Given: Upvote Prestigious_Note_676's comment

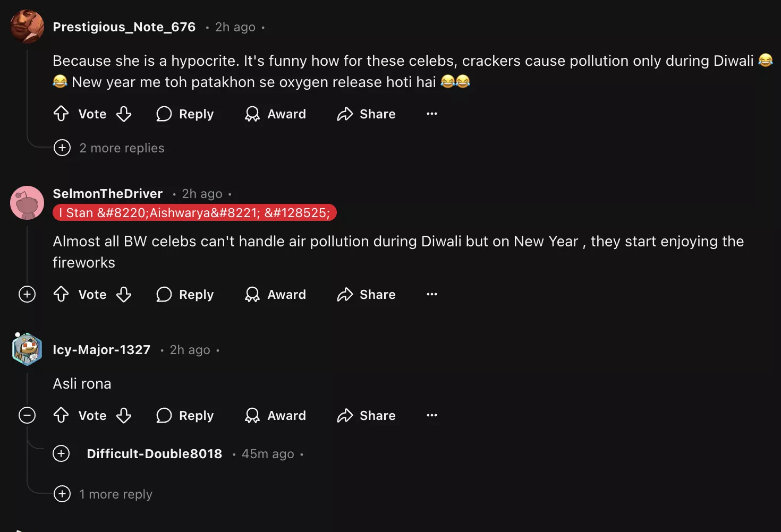Looking at the screenshot, I should point(61,114).
